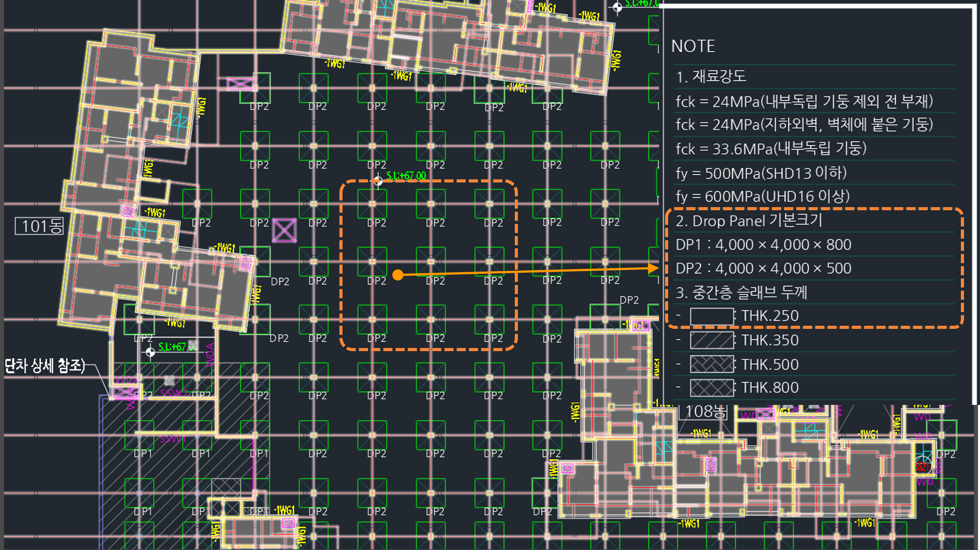The image size is (980, 550).
Task: Click the level marker symbol below 101동 building
Action: (150, 353)
